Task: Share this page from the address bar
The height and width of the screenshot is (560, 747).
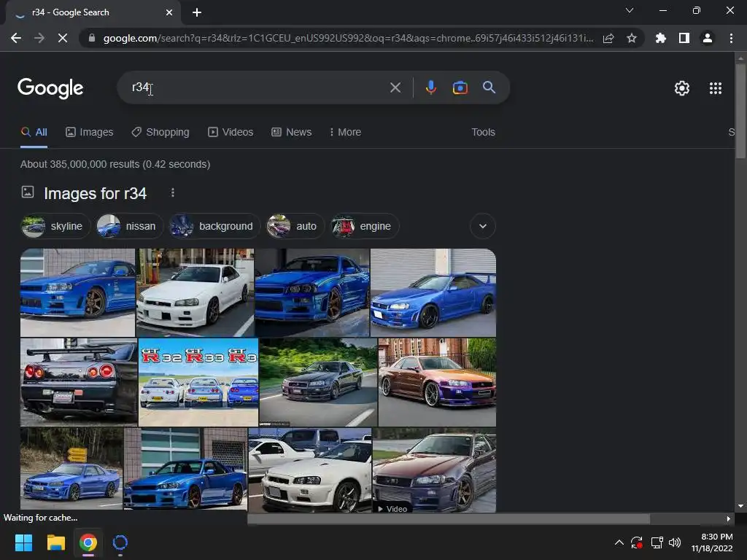Action: (608, 38)
